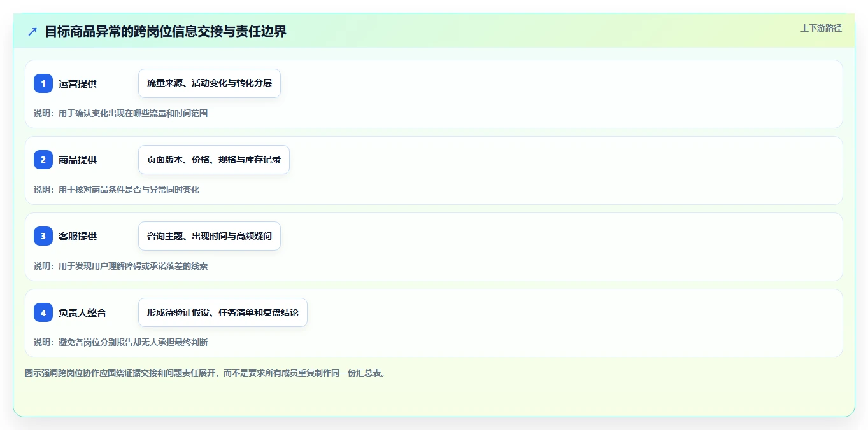Select the 页面版本、价格、规格与库存记录 chip
868x430 pixels.
[214, 160]
